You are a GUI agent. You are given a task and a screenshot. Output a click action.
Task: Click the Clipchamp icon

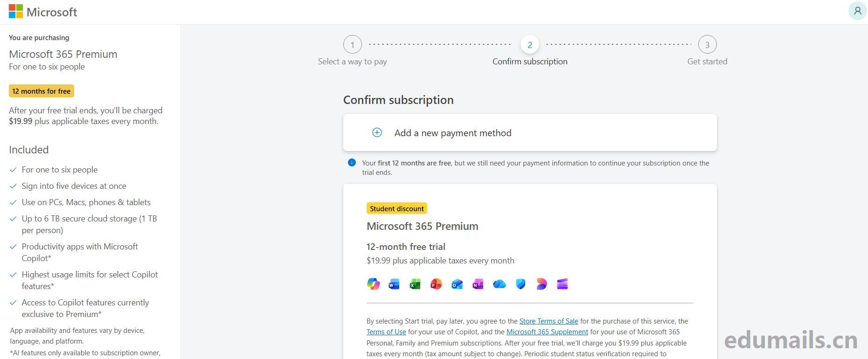562,284
